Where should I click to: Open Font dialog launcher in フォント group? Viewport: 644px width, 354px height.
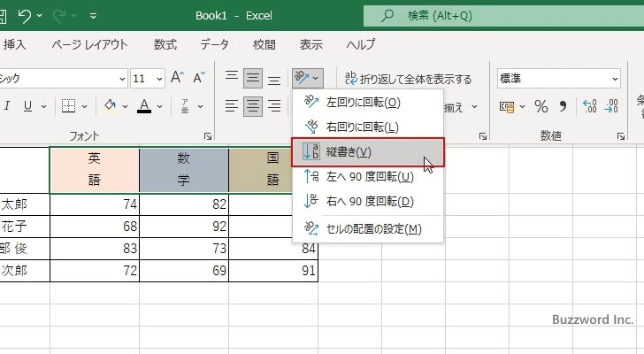coord(208,136)
